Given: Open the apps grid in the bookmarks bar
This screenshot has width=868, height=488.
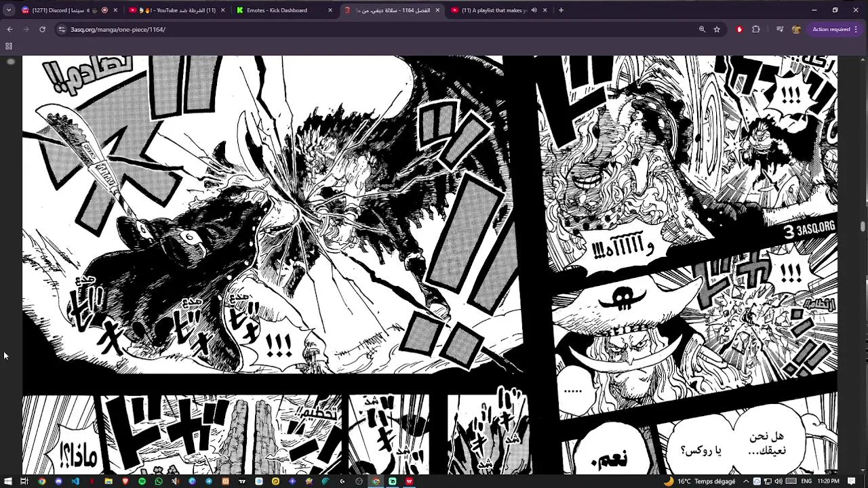Looking at the screenshot, I should [x=9, y=46].
